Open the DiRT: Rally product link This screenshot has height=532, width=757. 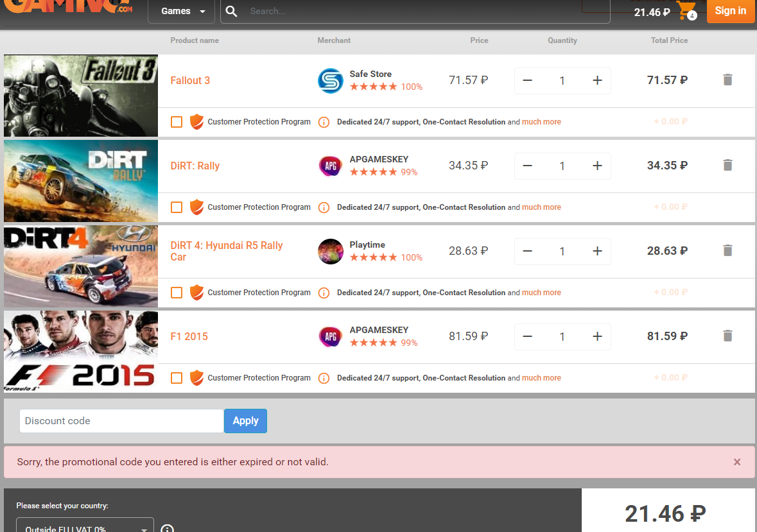tap(195, 166)
